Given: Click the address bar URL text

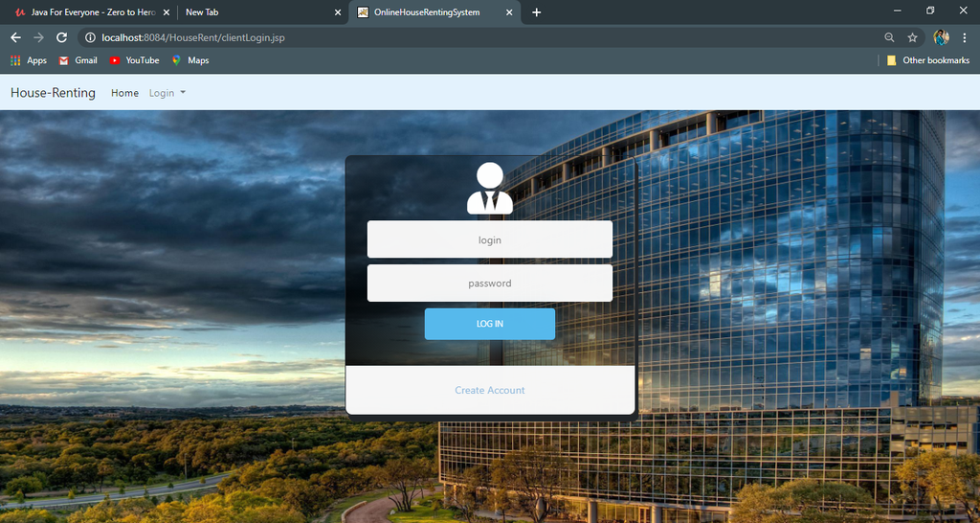Looking at the screenshot, I should 193,37.
